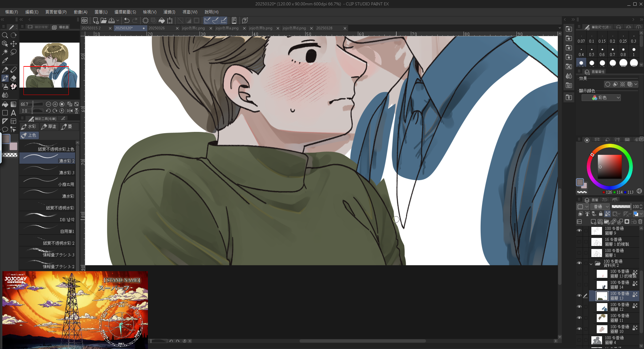This screenshot has width=644, height=349.
Task: Select the Gradient tool
Action: coord(13,104)
